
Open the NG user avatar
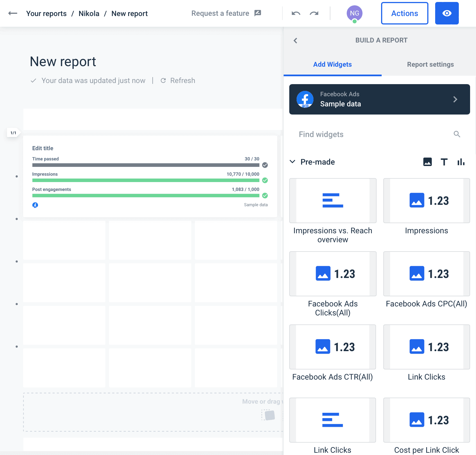[x=354, y=13]
